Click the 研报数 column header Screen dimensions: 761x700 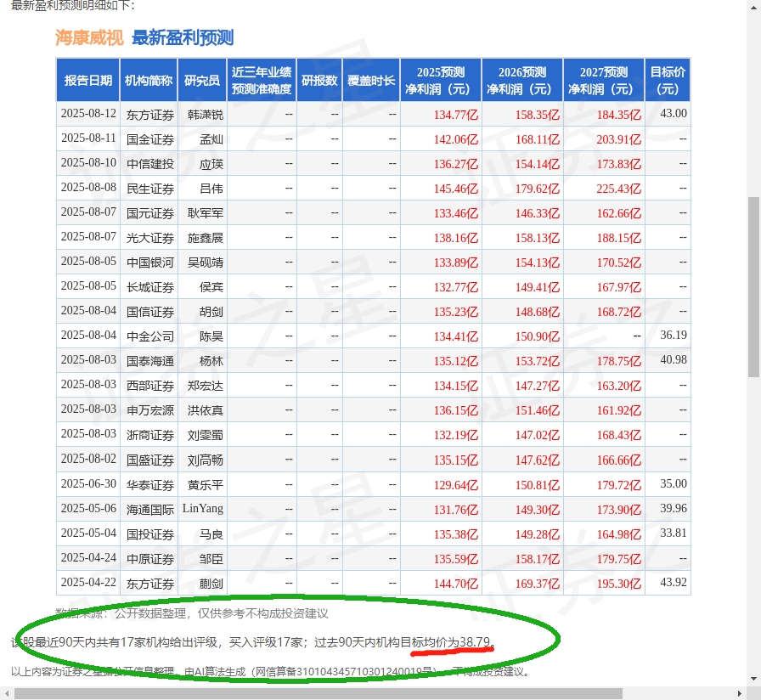[319, 80]
